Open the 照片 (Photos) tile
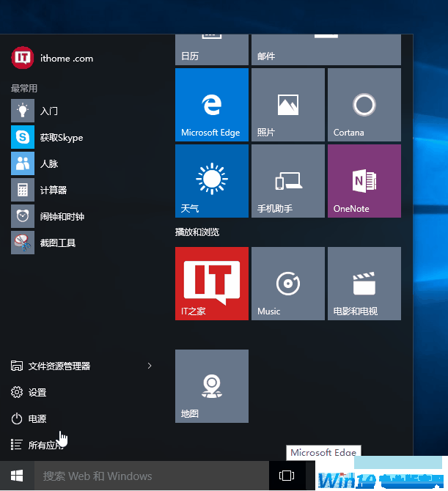 (x=287, y=105)
